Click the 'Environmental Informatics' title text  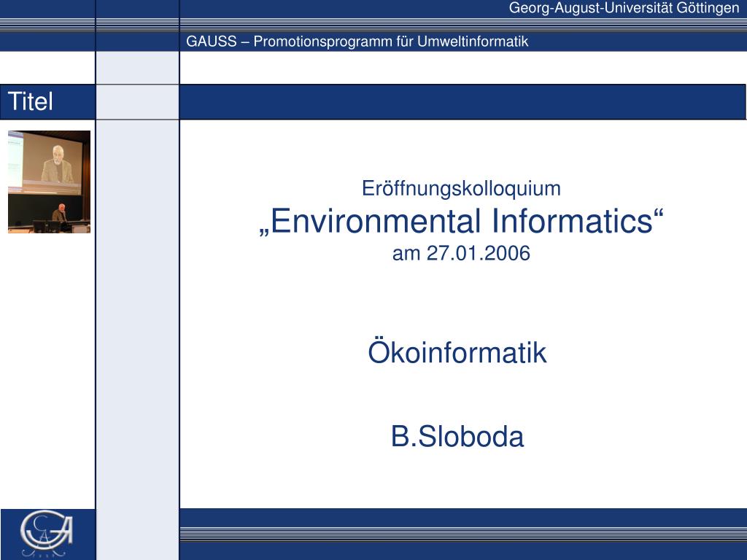tap(461, 221)
